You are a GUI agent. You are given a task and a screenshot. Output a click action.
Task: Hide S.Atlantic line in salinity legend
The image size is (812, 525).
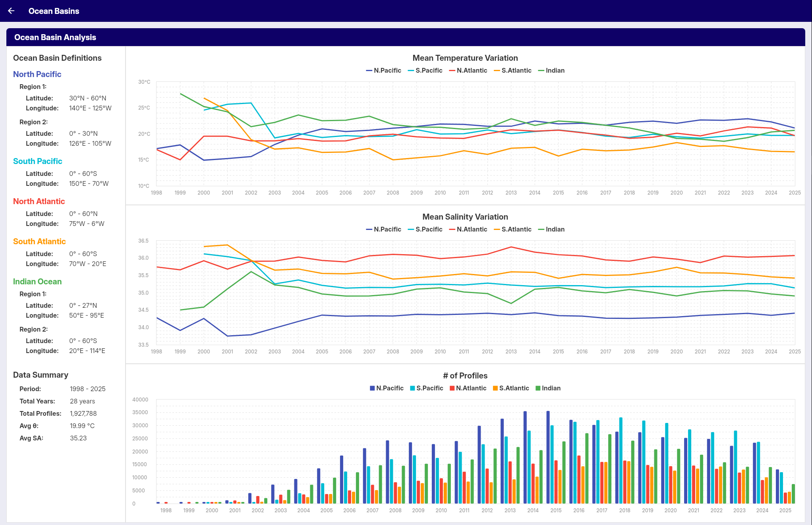click(512, 229)
